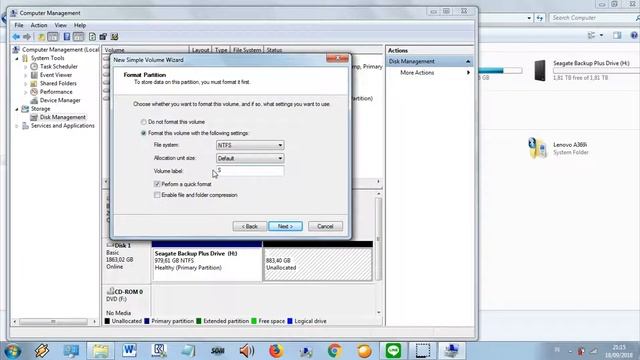The height and width of the screenshot is (360, 640).
Task: Expand the Event Viewer tree node
Action: click(x=26, y=75)
